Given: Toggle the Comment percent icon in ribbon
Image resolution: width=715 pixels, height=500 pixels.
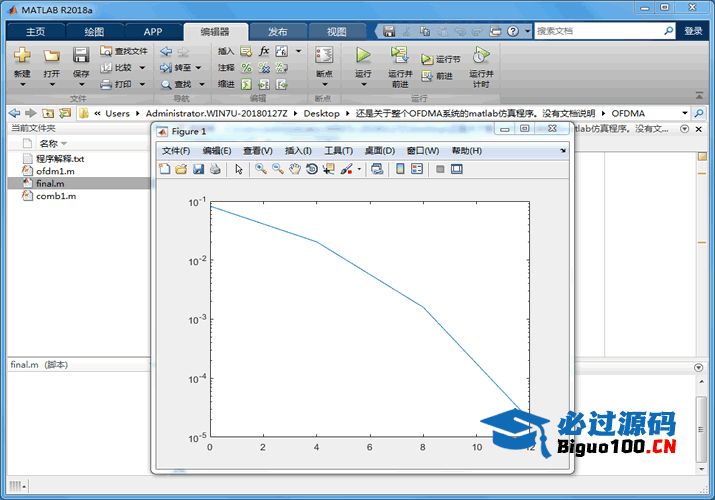Looking at the screenshot, I should pyautogui.click(x=246, y=68).
